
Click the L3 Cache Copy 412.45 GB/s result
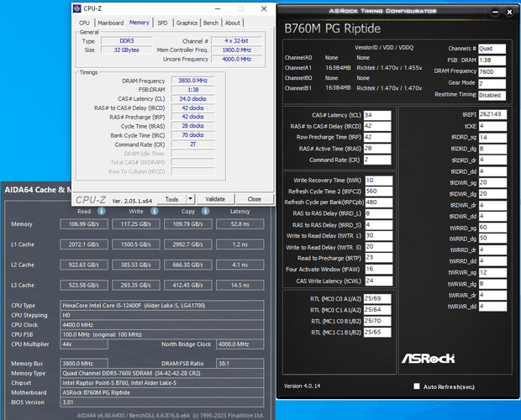[187, 286]
